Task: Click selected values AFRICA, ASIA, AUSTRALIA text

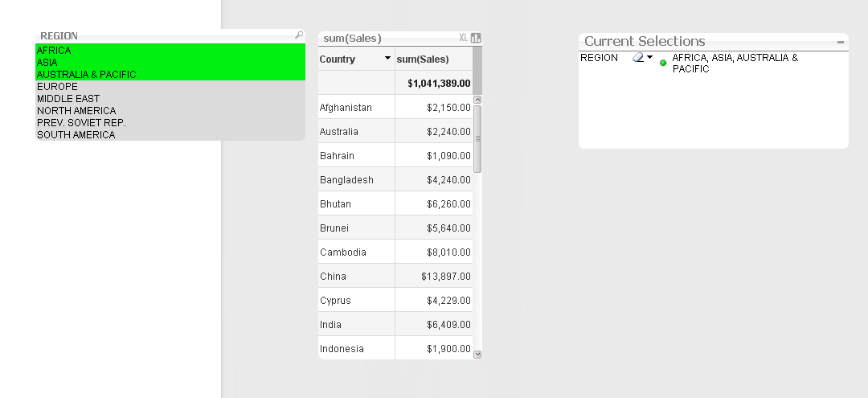Action: pos(735,63)
